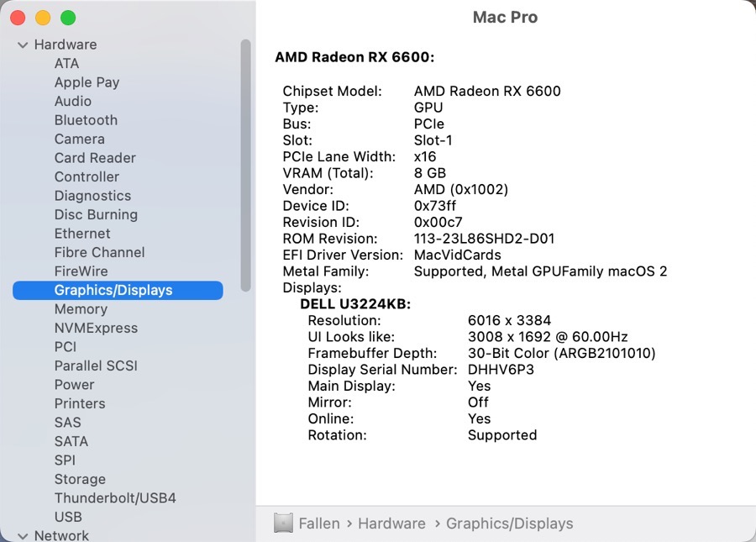The width and height of the screenshot is (756, 542).
Task: Click the Device ID value 0x73ff
Action: (435, 205)
